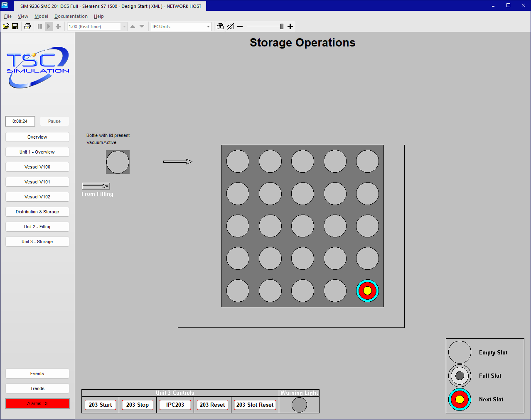Open Distribution & Storage screen
531x420 pixels.
[37, 212]
